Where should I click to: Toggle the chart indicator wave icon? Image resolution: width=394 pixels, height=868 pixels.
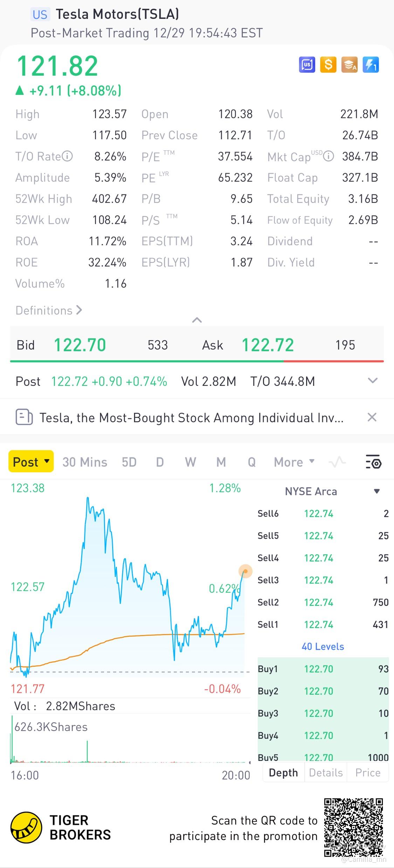337,462
